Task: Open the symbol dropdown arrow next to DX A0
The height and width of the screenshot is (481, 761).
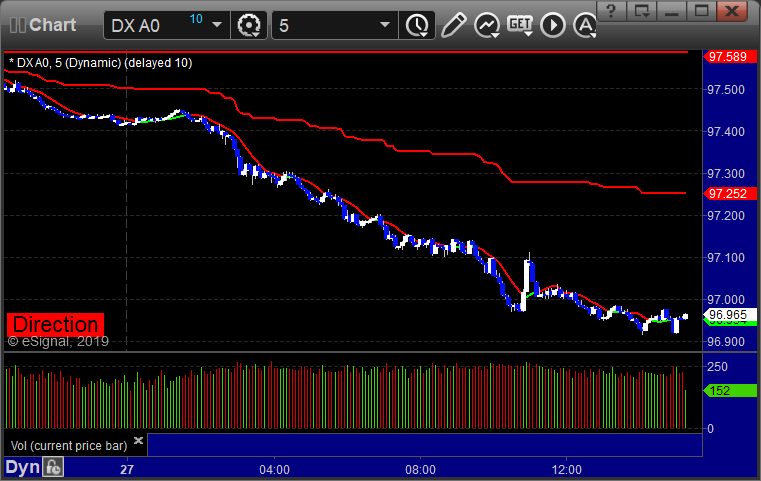Action: click(x=217, y=25)
